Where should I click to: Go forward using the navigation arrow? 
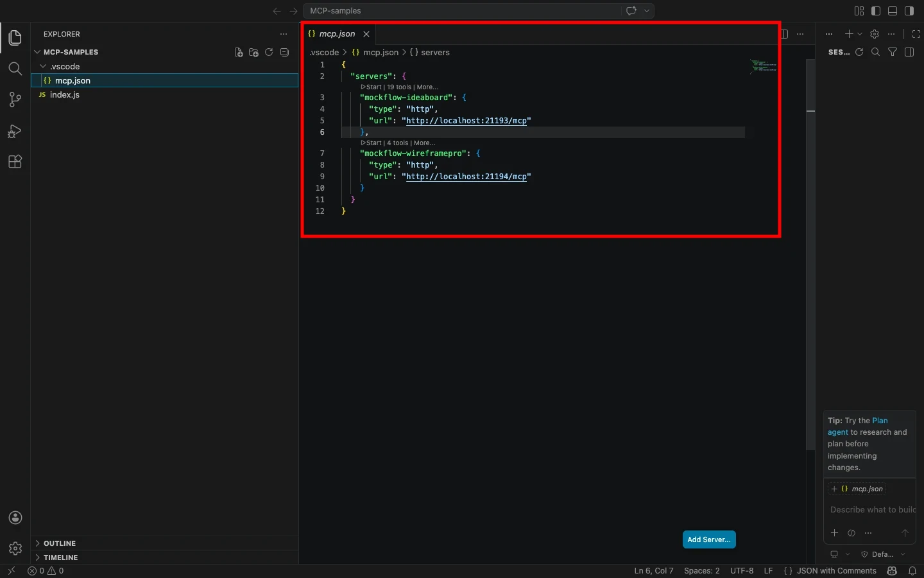tap(293, 11)
